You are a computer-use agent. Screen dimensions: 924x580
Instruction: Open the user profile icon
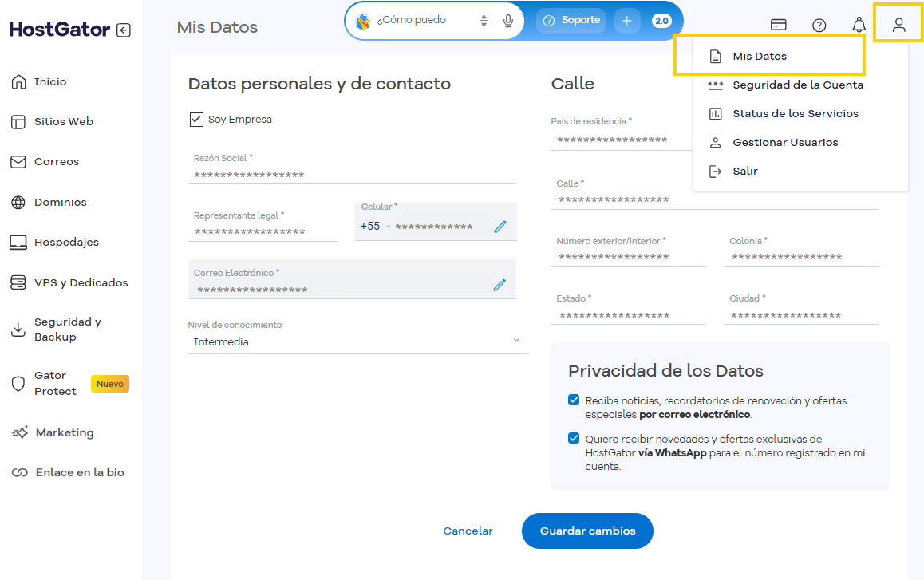point(898,25)
